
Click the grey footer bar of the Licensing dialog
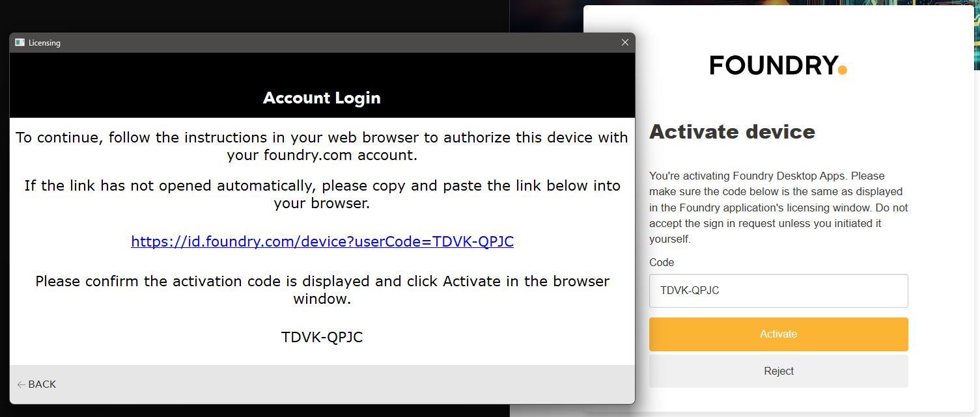click(322, 384)
